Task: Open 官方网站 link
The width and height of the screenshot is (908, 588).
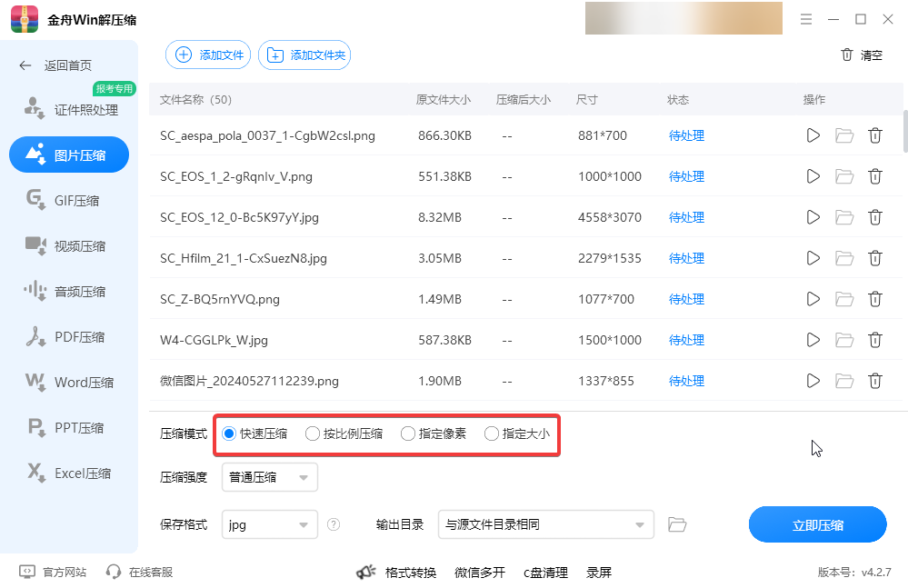Action: (x=53, y=572)
